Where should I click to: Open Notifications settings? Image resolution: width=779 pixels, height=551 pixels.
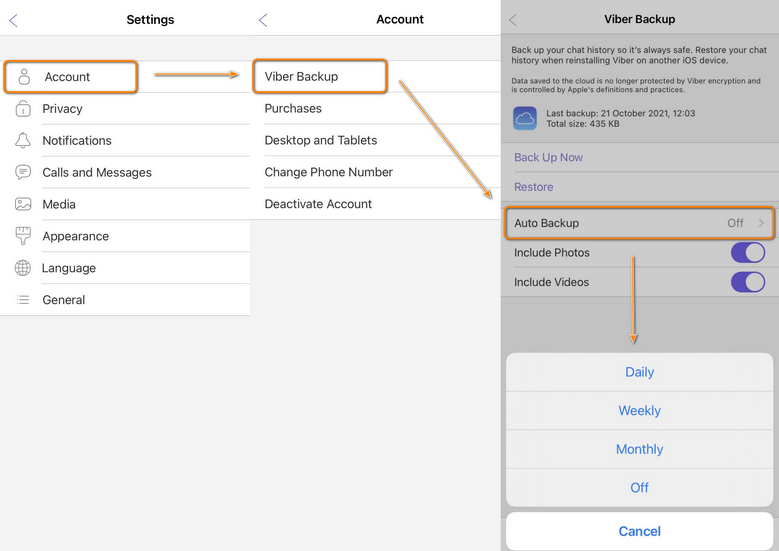[125, 140]
